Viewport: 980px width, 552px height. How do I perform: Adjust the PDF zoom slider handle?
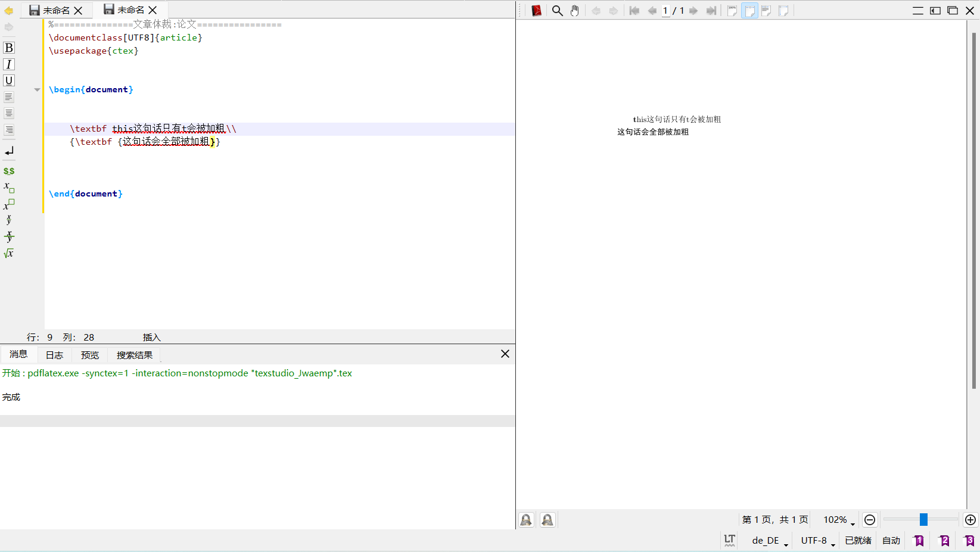tap(923, 520)
